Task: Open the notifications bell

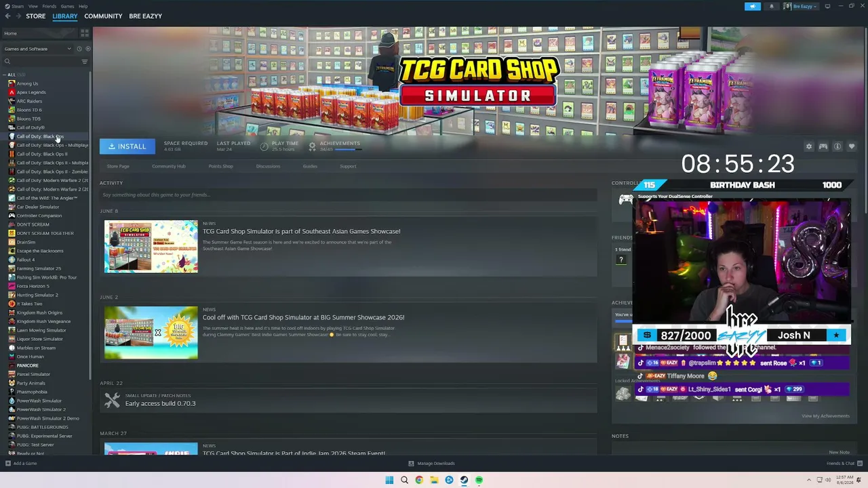Action: pos(772,6)
